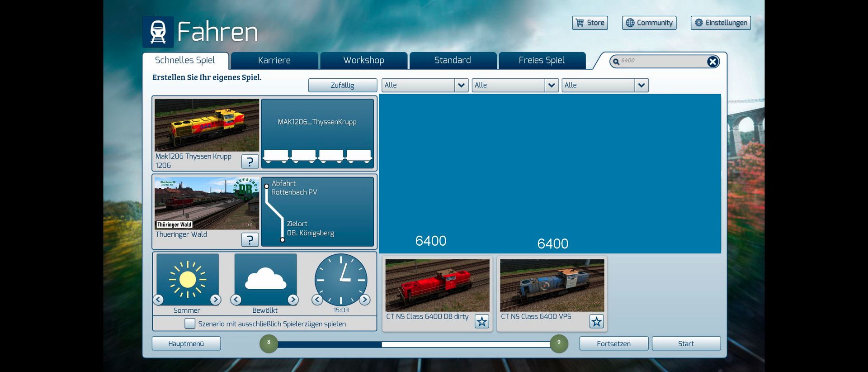868x372 pixels.
Task: Open the Workshop tab
Action: tap(363, 61)
